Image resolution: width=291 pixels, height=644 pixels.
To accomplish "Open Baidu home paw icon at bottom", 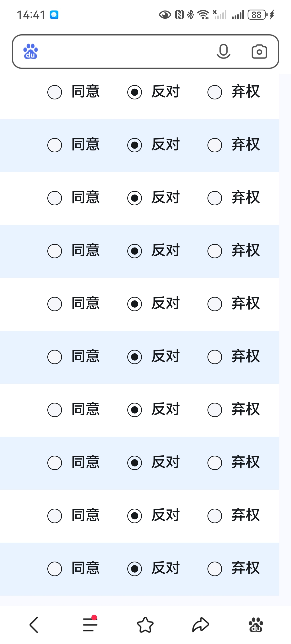I will (256, 625).
